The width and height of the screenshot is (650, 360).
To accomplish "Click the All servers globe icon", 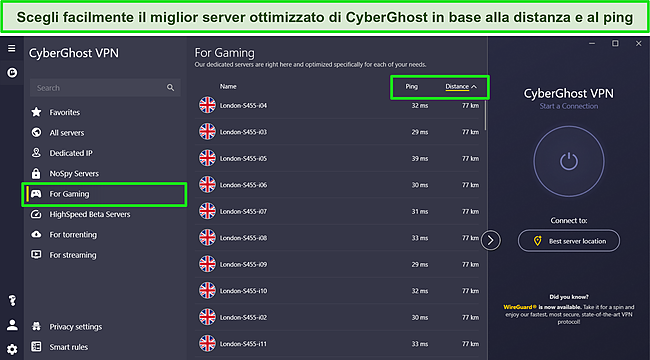I will [x=36, y=132].
